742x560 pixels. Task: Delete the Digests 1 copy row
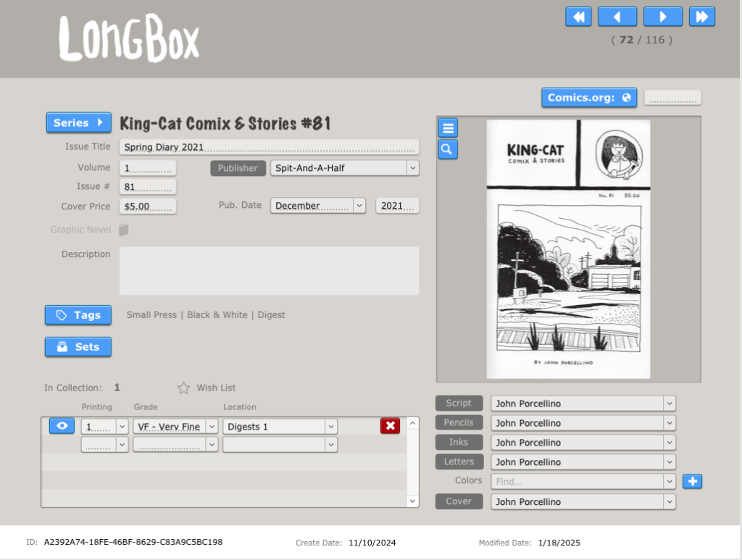[x=391, y=426]
